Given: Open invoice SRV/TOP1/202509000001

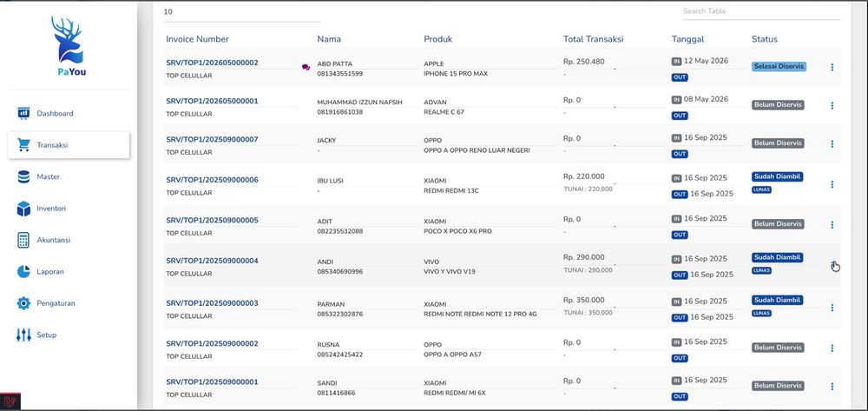Looking at the screenshot, I should click(212, 382).
